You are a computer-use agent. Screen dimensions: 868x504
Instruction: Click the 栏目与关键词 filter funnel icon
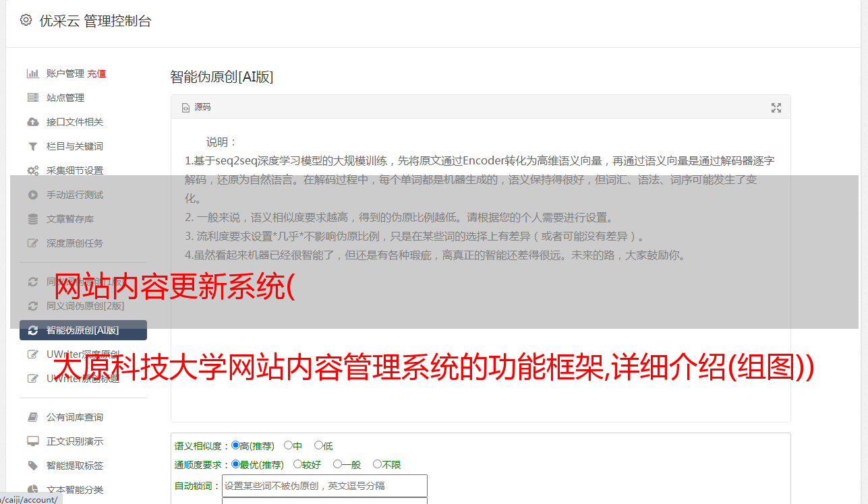tap(32, 146)
